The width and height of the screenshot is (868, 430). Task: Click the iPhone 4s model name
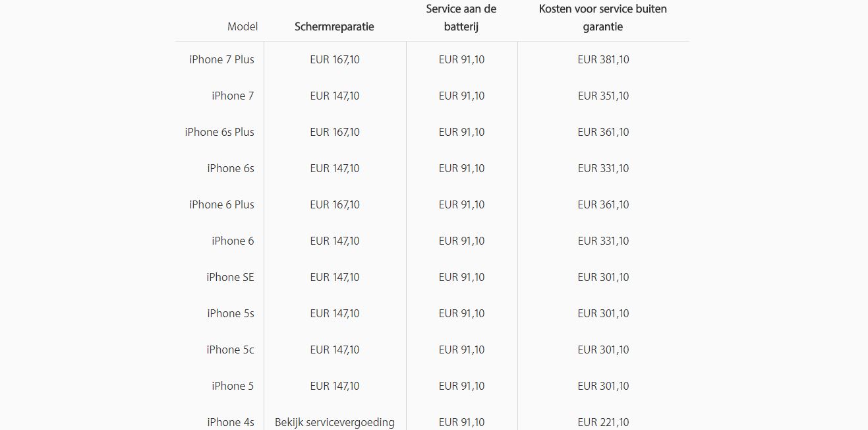[231, 422]
